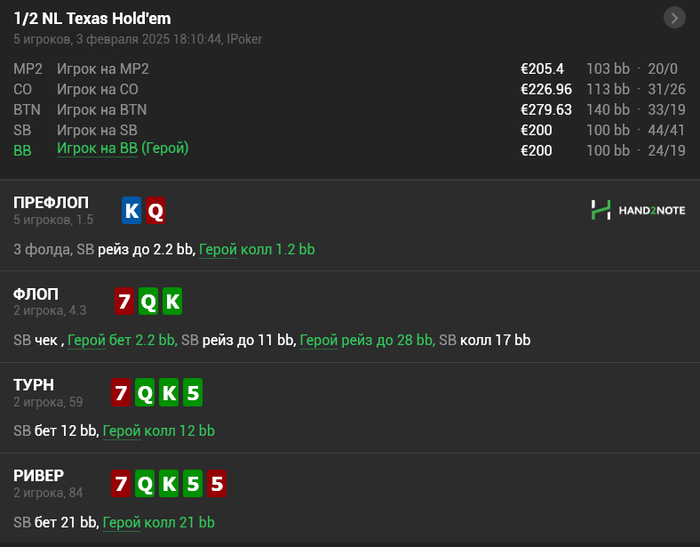This screenshot has width=700, height=547.
Task: Click the red 7 card in the river row
Action: tap(123, 485)
